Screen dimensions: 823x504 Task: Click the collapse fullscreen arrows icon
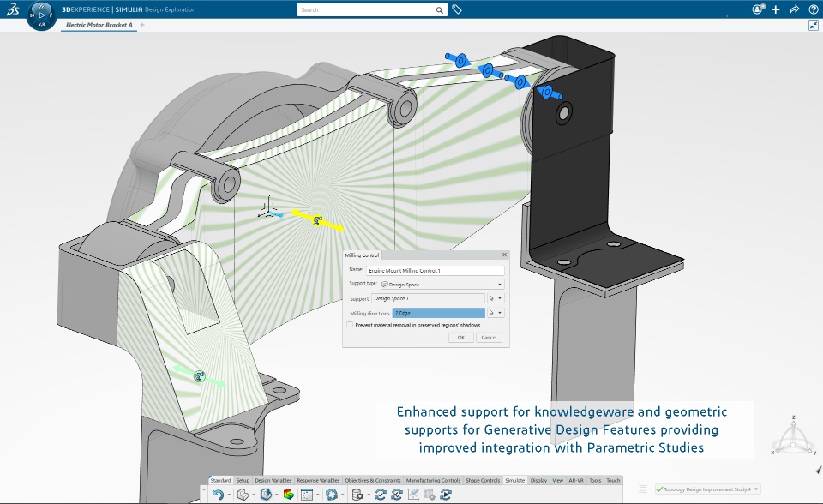pyautogui.click(x=813, y=25)
